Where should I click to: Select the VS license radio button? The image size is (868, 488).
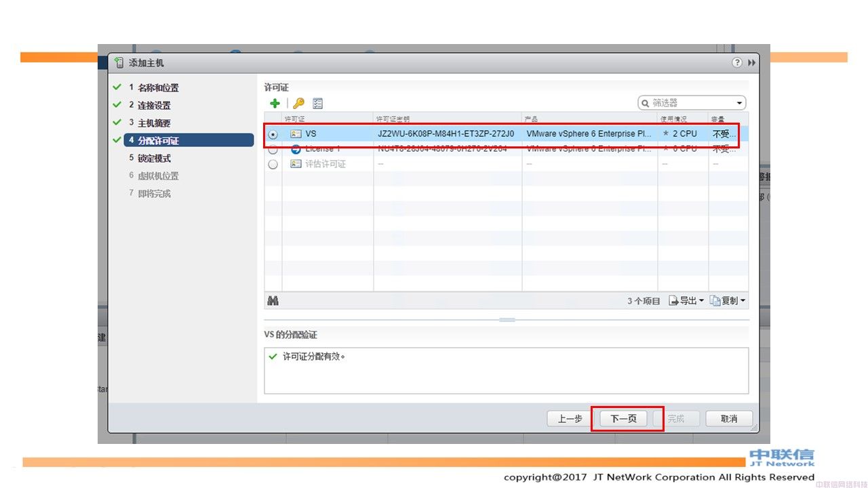273,134
